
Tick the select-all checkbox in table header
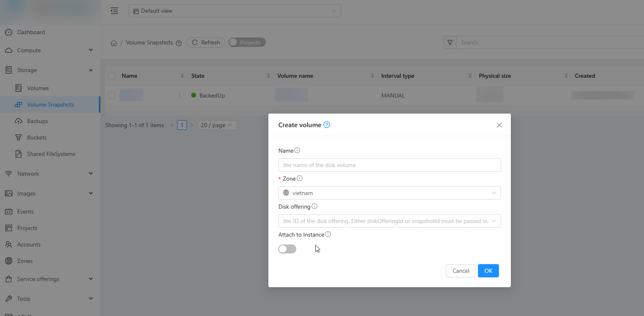pyautogui.click(x=112, y=76)
